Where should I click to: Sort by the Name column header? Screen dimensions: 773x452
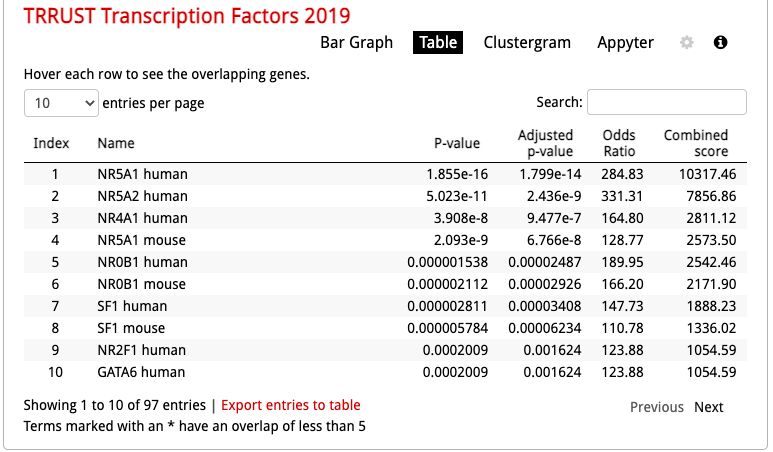(116, 143)
